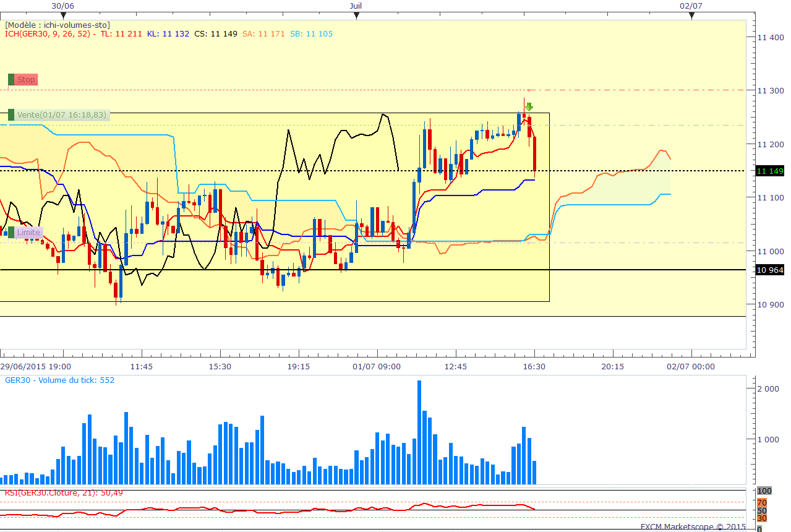Screen dimensions: 791x532
Task: Select the Vente(01/07 16:18,83) order label
Action: (x=62, y=114)
